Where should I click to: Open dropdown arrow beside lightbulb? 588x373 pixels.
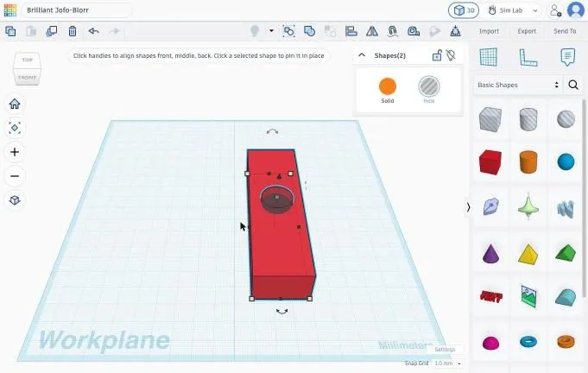pyautogui.click(x=271, y=31)
